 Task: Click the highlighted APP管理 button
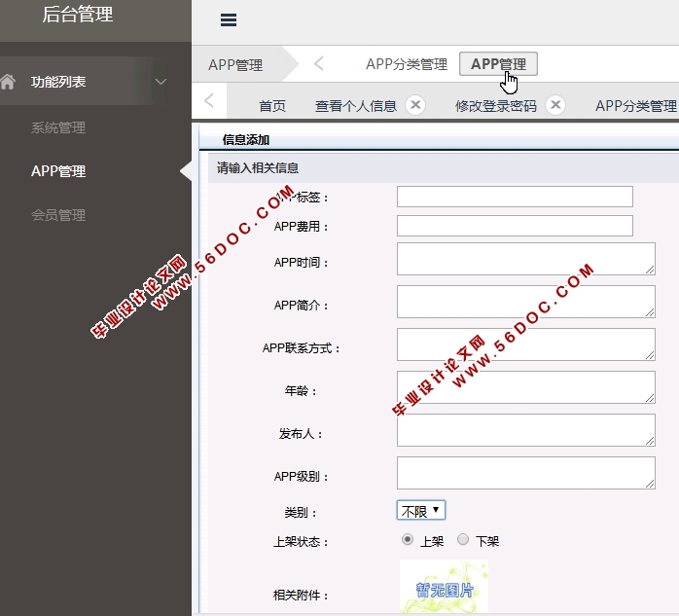(x=498, y=64)
